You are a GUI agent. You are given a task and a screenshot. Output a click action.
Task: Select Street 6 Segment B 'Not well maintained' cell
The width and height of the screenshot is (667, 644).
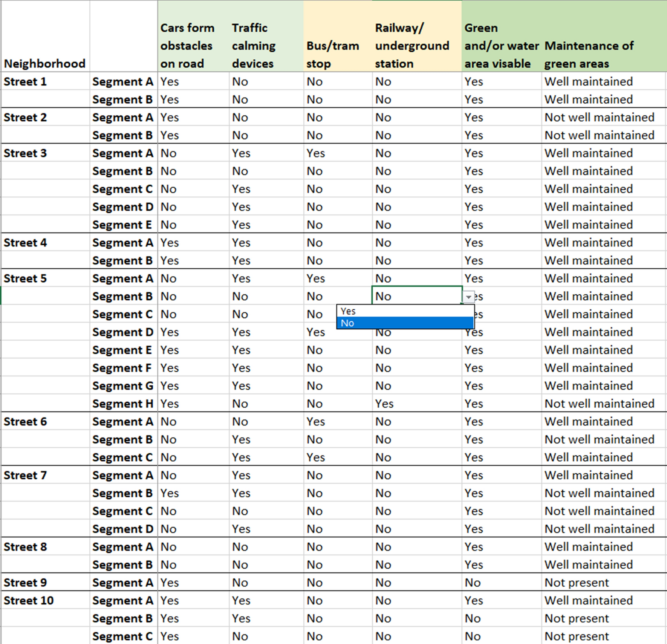tap(604, 439)
